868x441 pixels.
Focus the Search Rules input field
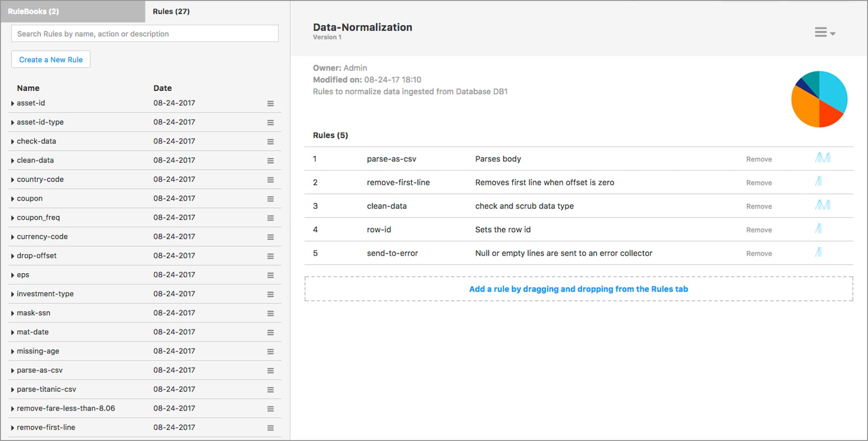pos(145,34)
